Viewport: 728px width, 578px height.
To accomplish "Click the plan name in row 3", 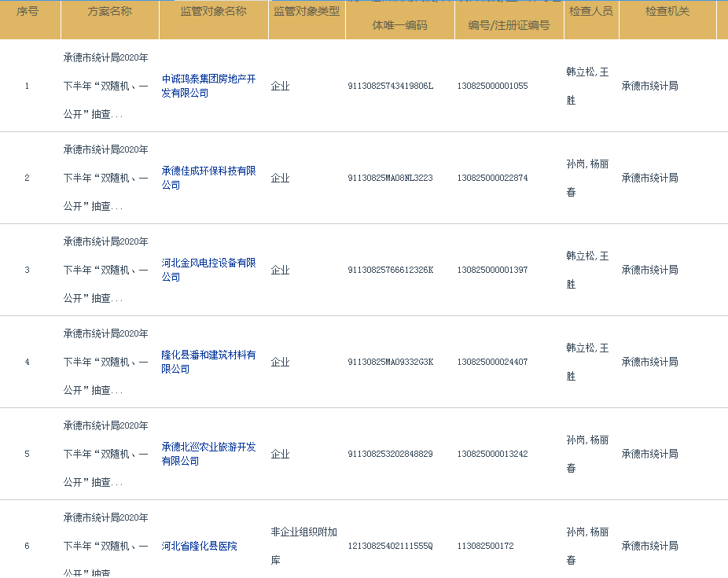I will point(106,270).
